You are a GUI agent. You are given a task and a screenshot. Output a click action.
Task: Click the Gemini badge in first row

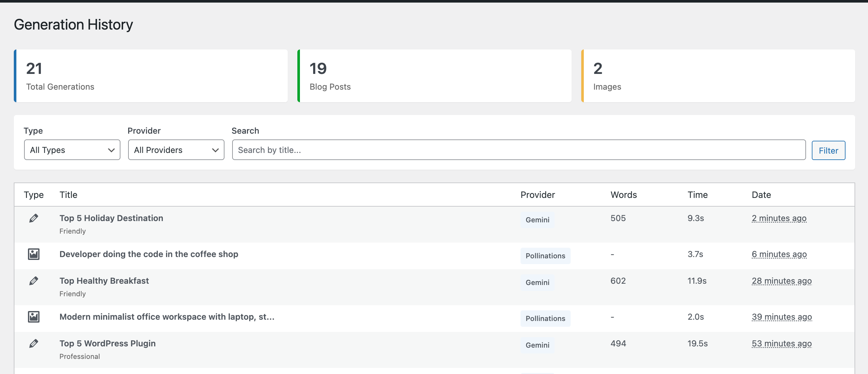pyautogui.click(x=537, y=220)
